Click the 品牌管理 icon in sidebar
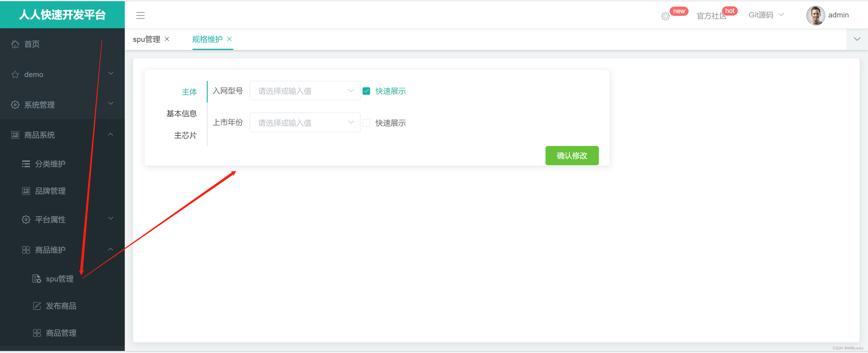 click(x=26, y=191)
